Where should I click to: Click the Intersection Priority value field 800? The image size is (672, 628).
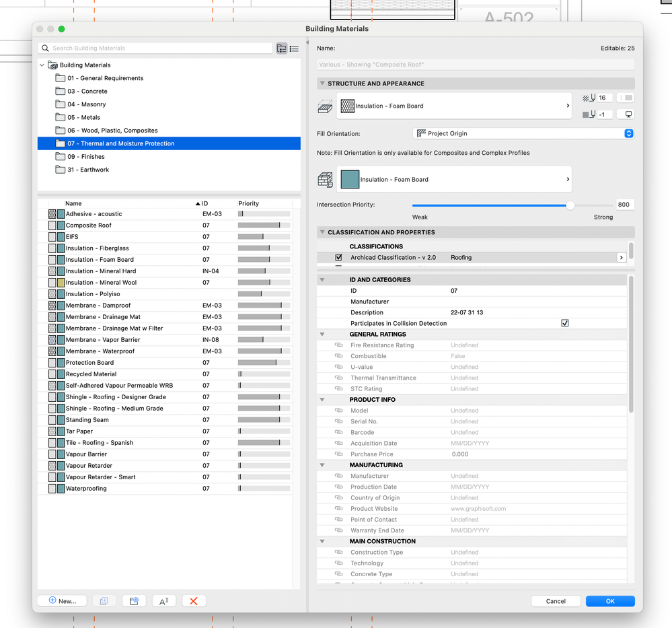624,205
